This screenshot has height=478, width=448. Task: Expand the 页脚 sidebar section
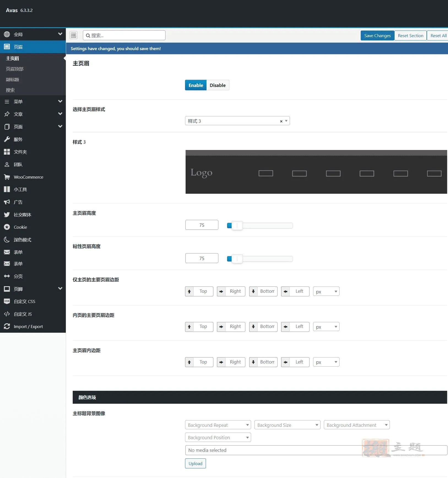pos(60,288)
